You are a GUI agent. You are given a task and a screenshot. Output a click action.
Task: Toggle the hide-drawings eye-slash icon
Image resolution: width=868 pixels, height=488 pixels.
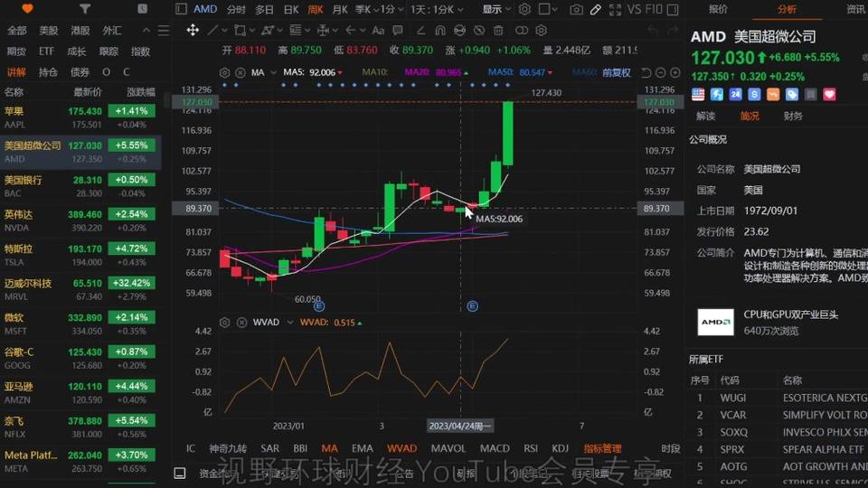coord(479,30)
